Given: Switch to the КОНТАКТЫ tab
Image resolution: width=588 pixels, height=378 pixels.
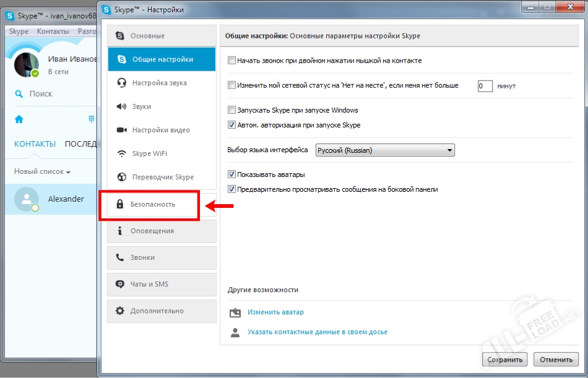Looking at the screenshot, I should (x=35, y=144).
